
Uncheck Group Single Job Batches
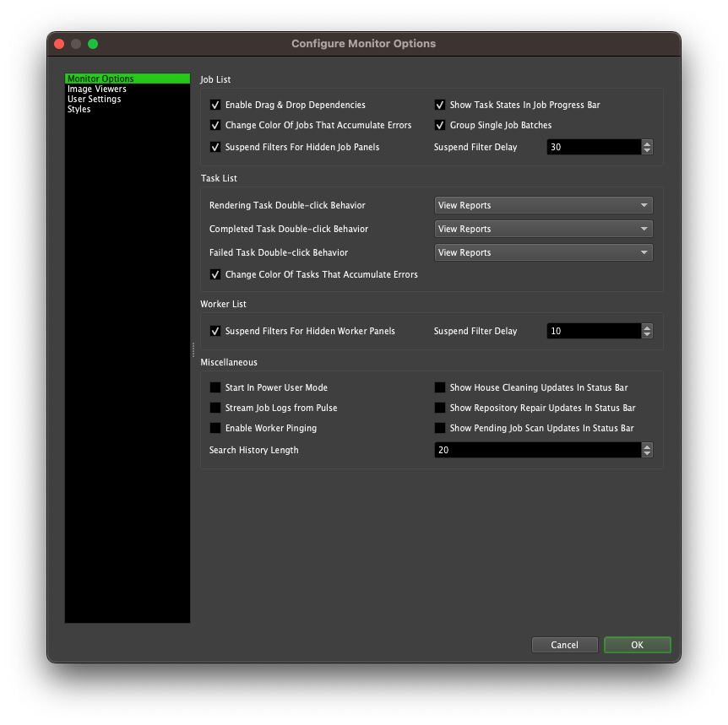tap(440, 125)
